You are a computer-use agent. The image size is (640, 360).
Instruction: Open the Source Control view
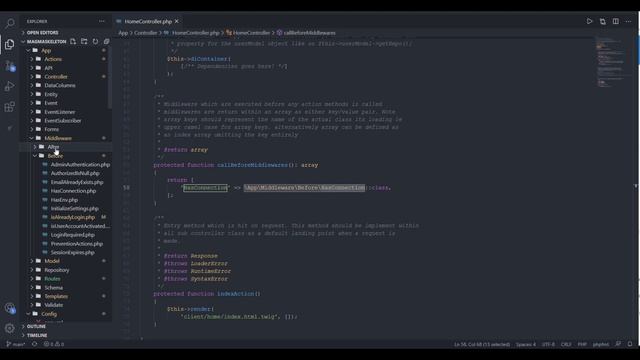point(9,66)
